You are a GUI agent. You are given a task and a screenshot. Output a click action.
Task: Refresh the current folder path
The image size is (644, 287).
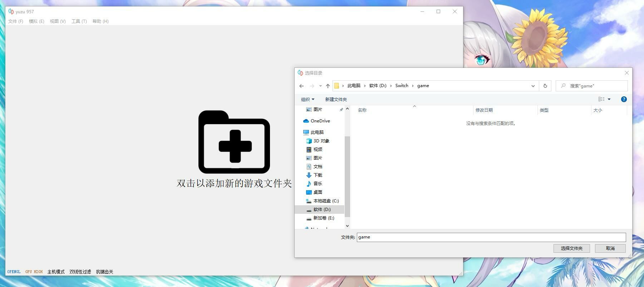(x=545, y=86)
